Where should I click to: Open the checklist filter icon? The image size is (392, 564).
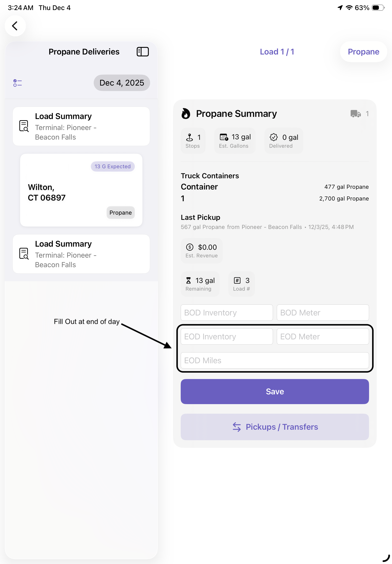17,83
